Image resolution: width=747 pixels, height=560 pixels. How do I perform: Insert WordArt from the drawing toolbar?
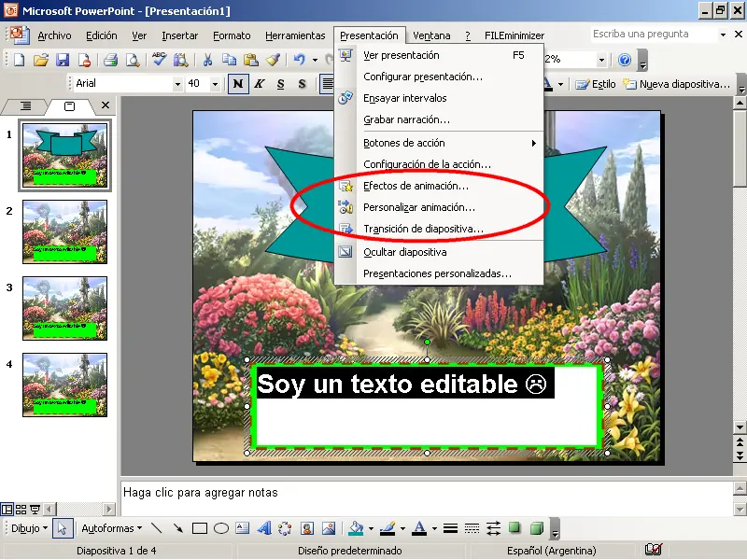(x=264, y=528)
